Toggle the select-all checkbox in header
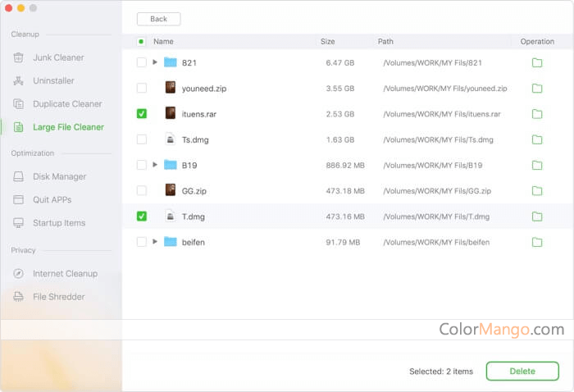Image resolution: width=574 pixels, height=392 pixels. coord(142,41)
